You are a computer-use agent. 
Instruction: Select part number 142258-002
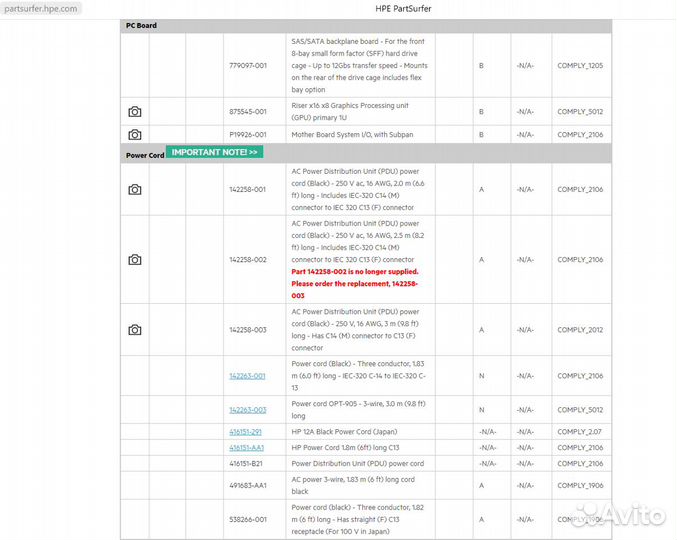(x=248, y=260)
